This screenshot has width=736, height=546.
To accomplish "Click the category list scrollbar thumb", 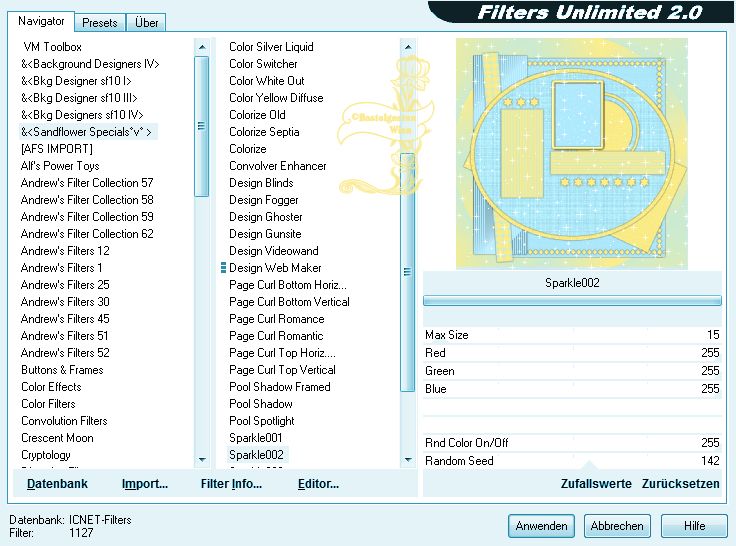I will tap(201, 126).
